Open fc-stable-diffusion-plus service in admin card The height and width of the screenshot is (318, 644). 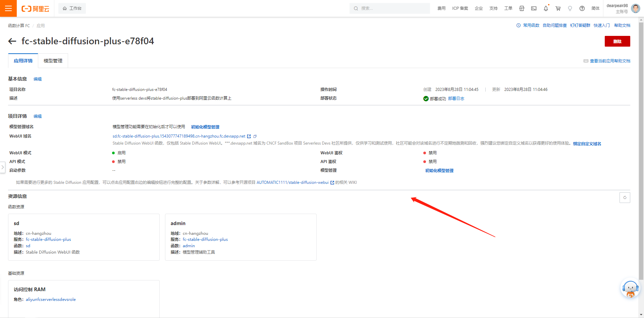(x=205, y=240)
